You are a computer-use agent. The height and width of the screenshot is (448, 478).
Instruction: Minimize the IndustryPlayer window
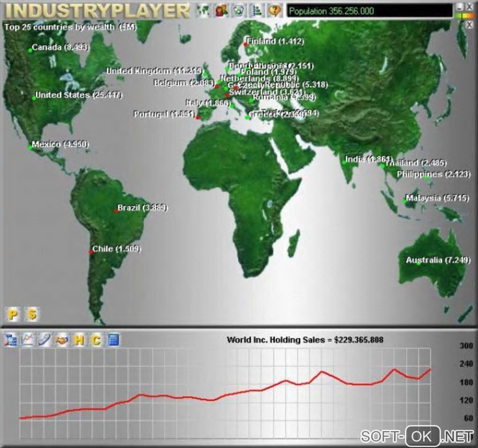[460, 7]
